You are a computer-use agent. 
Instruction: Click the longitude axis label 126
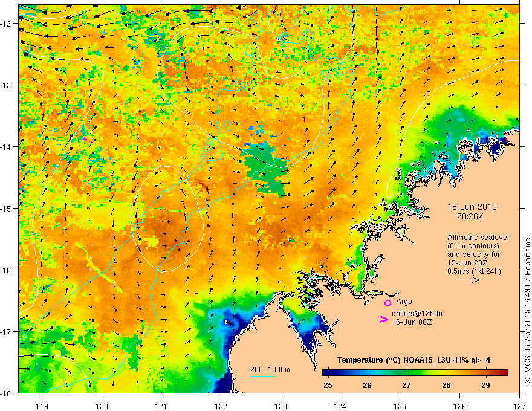pyautogui.click(x=459, y=406)
